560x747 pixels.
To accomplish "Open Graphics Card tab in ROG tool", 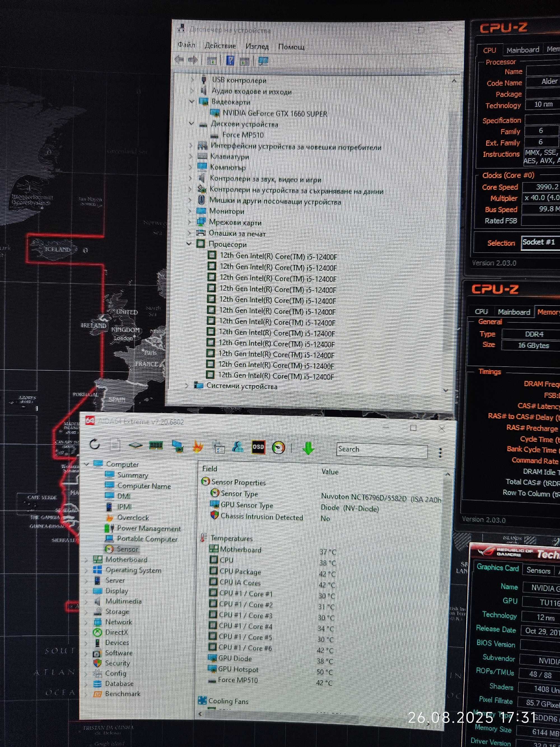I will click(498, 567).
